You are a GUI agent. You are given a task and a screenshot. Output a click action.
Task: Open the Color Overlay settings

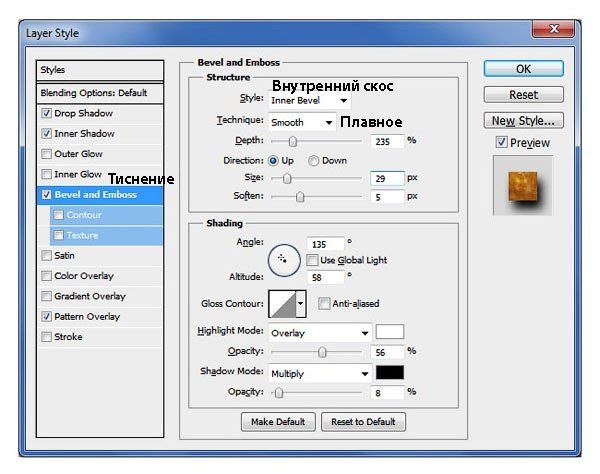84,275
